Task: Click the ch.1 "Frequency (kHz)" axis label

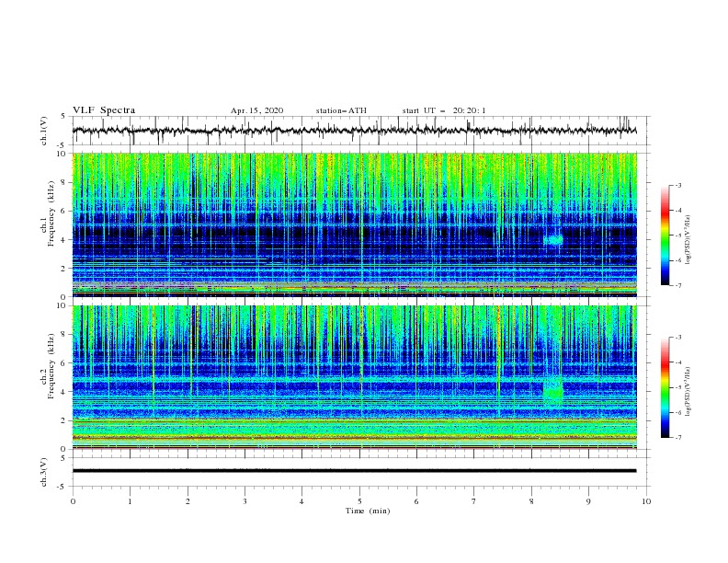Action: pos(51,214)
